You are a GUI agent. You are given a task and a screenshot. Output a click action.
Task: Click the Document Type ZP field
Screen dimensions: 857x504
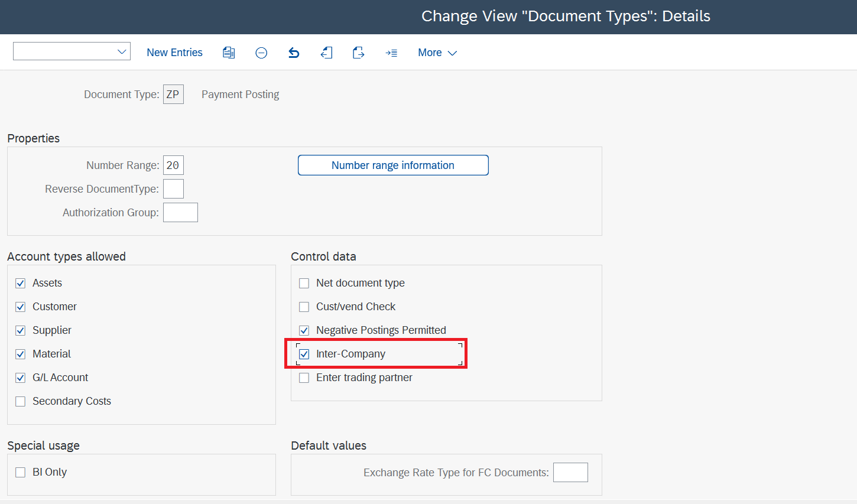click(173, 95)
